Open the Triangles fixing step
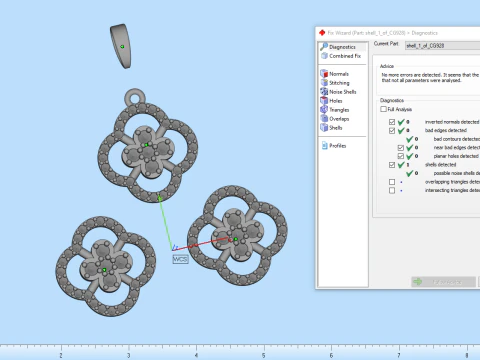 coord(335,110)
